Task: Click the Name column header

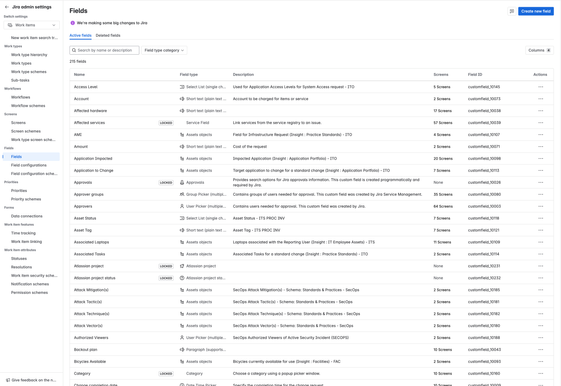Action: [79, 74]
